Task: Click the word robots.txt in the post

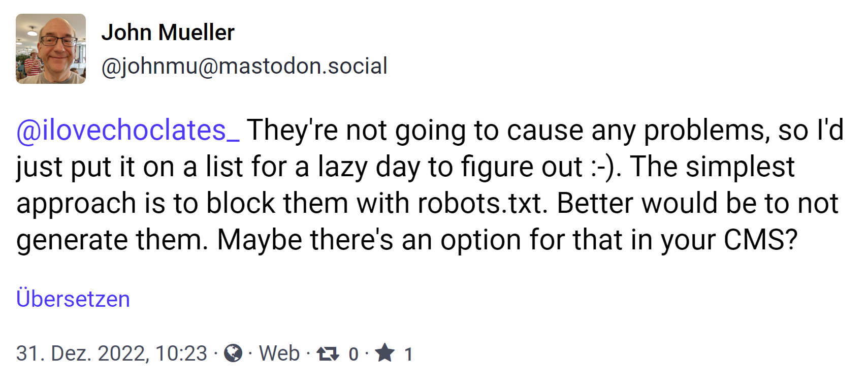Action: (x=482, y=203)
